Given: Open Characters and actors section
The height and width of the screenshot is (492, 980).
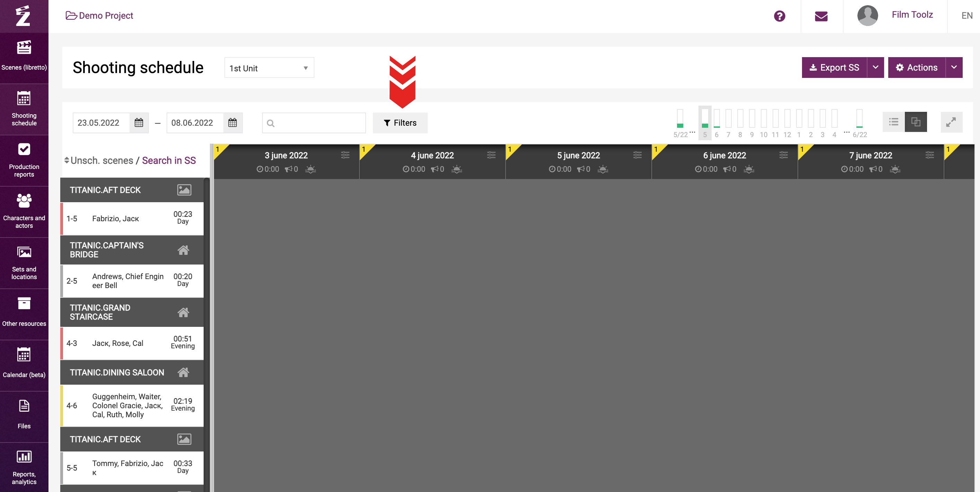Looking at the screenshot, I should pos(24,212).
